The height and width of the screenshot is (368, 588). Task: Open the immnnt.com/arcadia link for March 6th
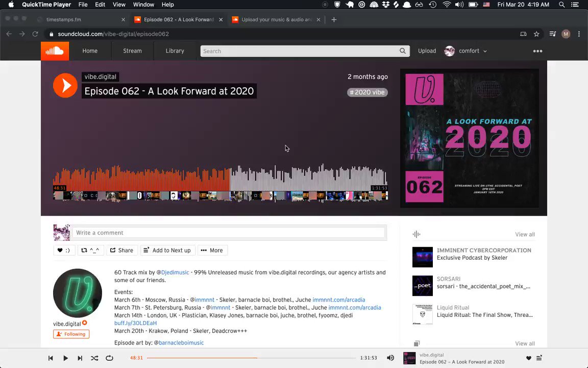(338, 300)
